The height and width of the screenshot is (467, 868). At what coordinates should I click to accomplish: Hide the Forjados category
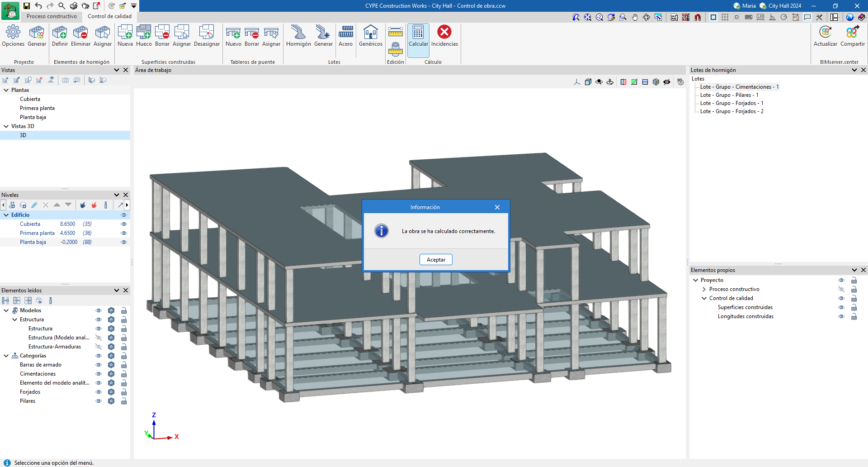[99, 392]
